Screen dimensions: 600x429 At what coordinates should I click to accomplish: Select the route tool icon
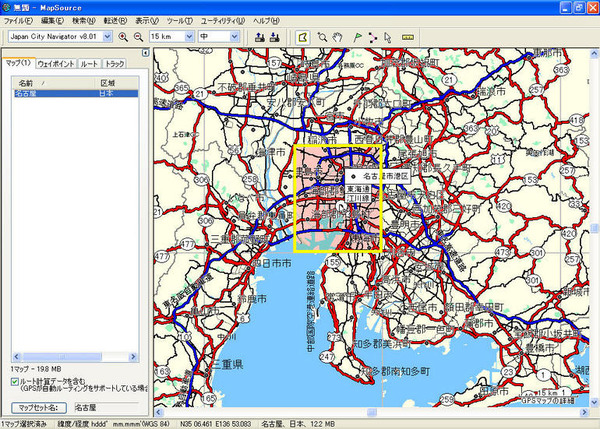[373, 37]
